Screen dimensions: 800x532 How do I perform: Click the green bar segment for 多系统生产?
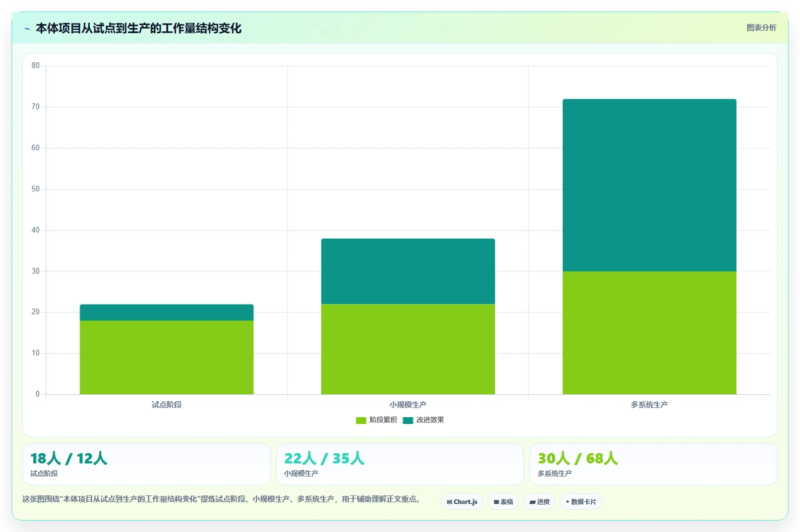[650, 333]
